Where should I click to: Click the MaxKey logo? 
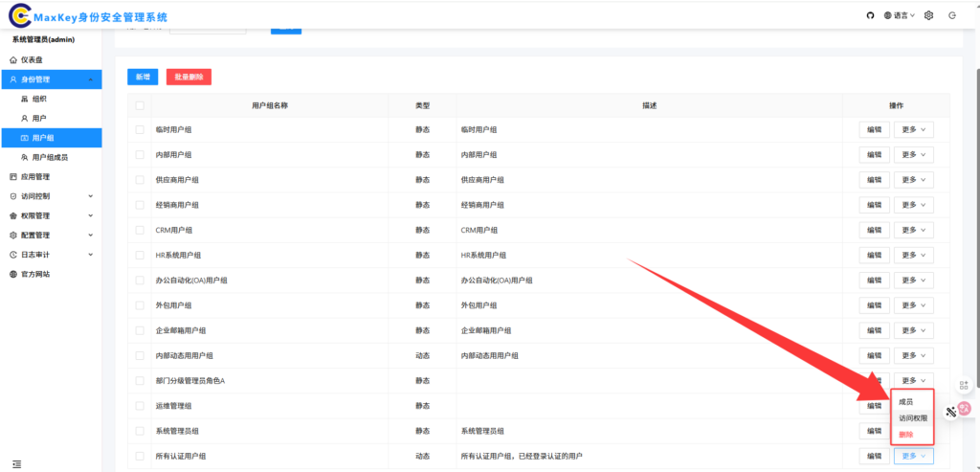pos(18,16)
